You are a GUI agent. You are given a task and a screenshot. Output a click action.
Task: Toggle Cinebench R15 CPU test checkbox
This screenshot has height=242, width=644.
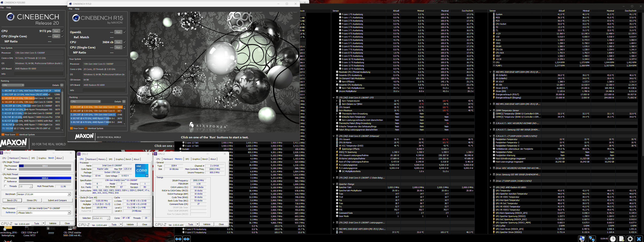[x=125, y=42]
